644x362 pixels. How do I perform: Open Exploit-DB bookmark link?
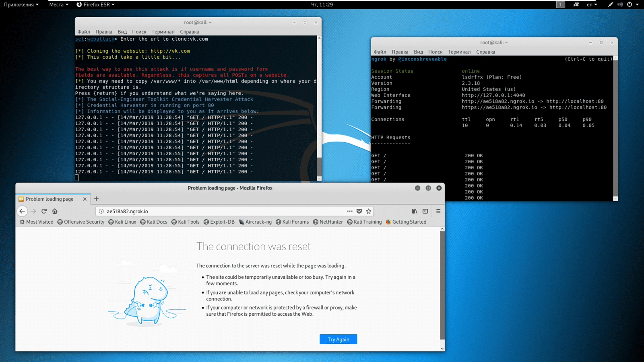pyautogui.click(x=219, y=222)
